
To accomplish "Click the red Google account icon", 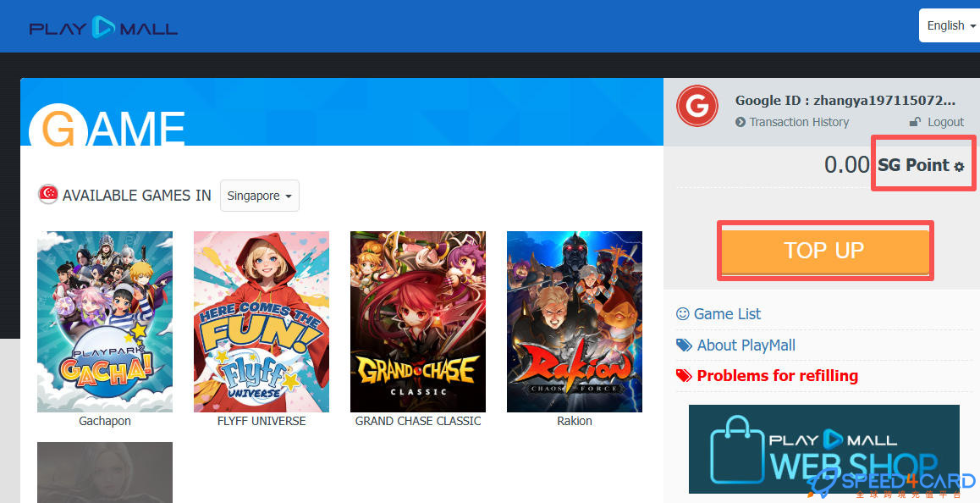I will (x=696, y=106).
